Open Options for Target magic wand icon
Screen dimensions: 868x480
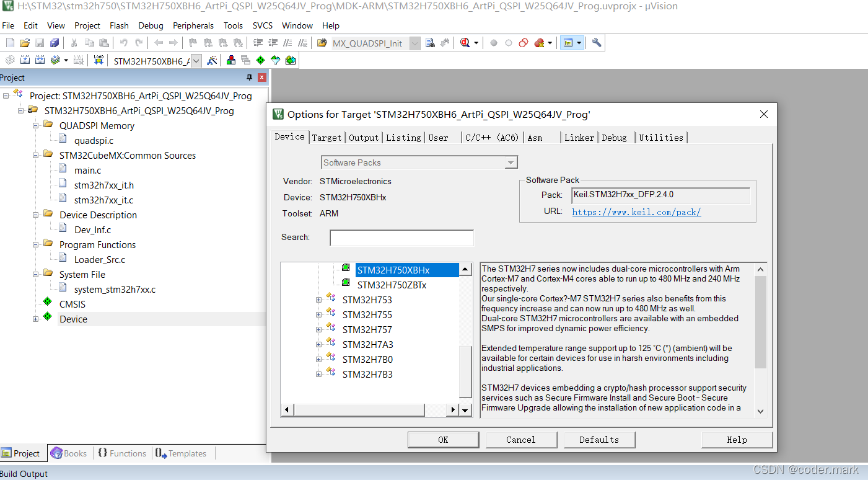212,60
